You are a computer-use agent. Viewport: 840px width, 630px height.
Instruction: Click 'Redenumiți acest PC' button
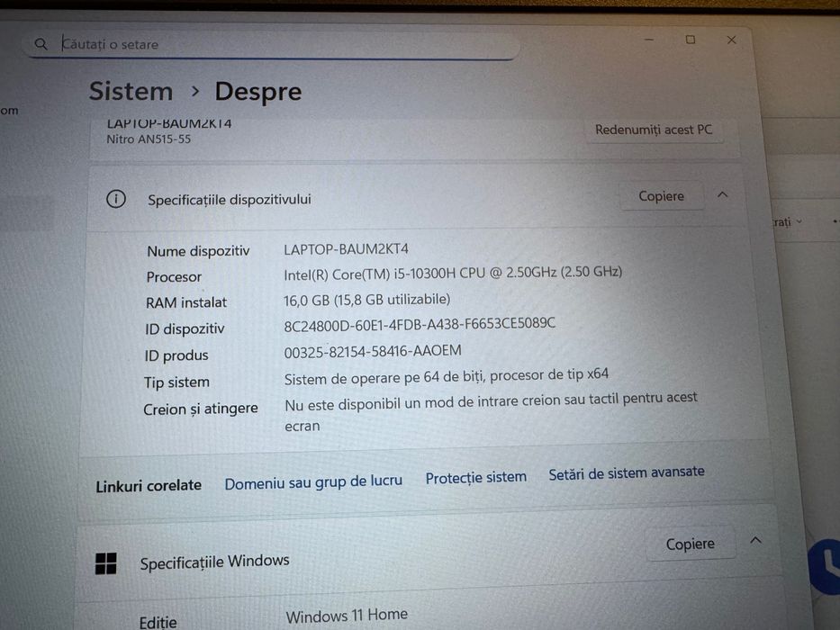coord(654,130)
